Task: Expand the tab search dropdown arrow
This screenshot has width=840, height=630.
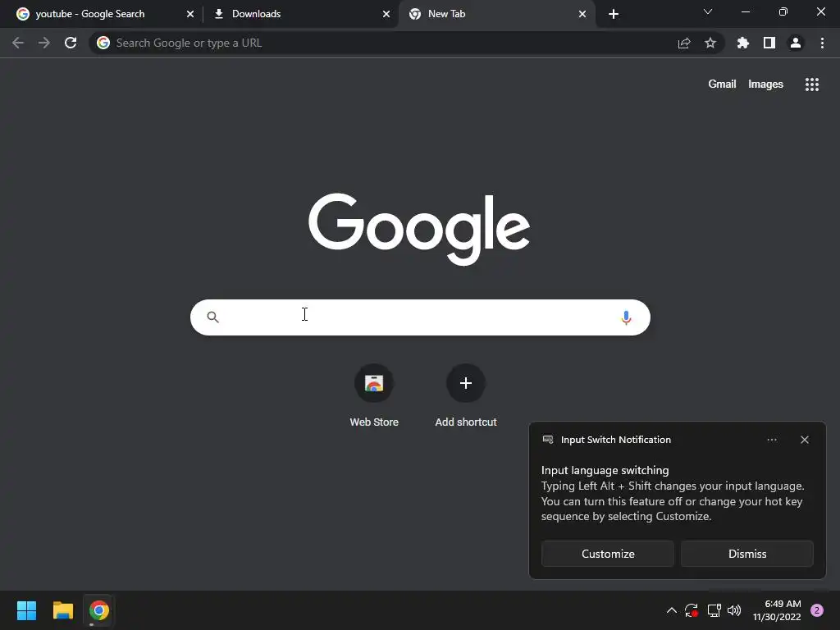Action: tap(708, 11)
